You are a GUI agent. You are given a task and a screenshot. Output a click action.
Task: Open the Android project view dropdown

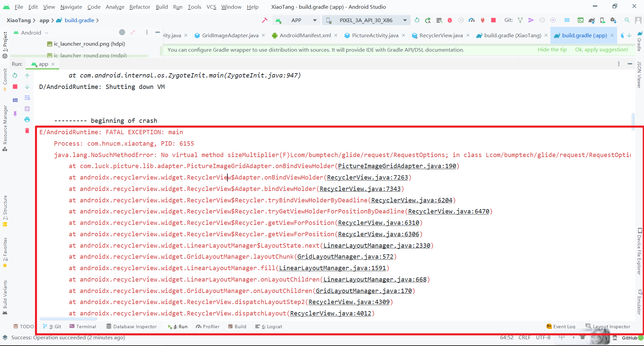(31, 33)
